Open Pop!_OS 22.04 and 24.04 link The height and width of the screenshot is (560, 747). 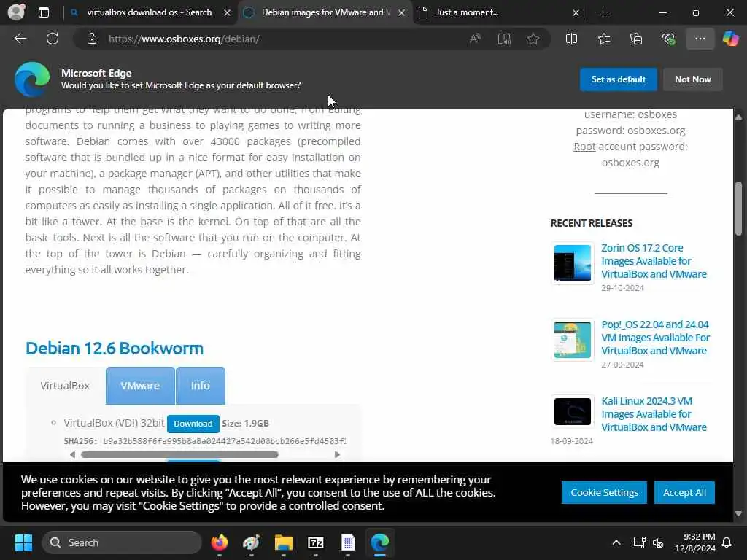(656, 338)
